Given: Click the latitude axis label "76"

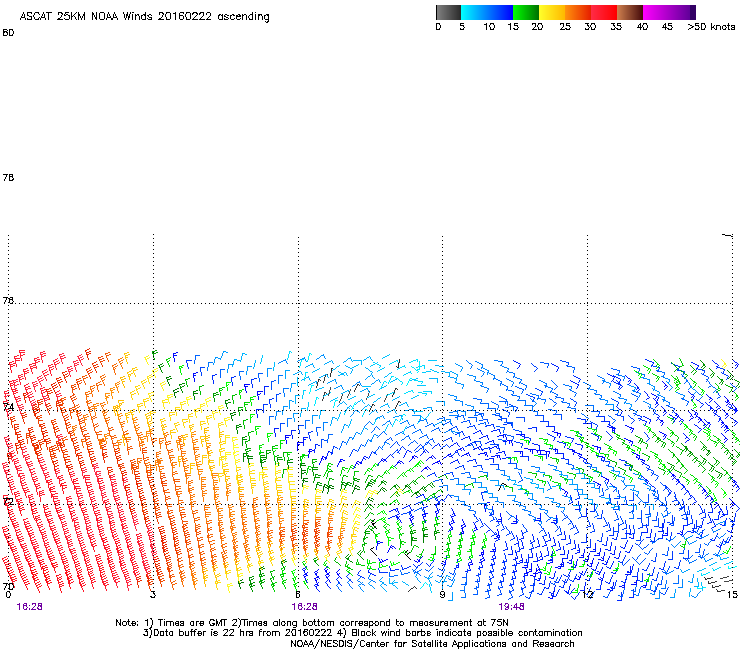Looking at the screenshot, I should (8, 300).
